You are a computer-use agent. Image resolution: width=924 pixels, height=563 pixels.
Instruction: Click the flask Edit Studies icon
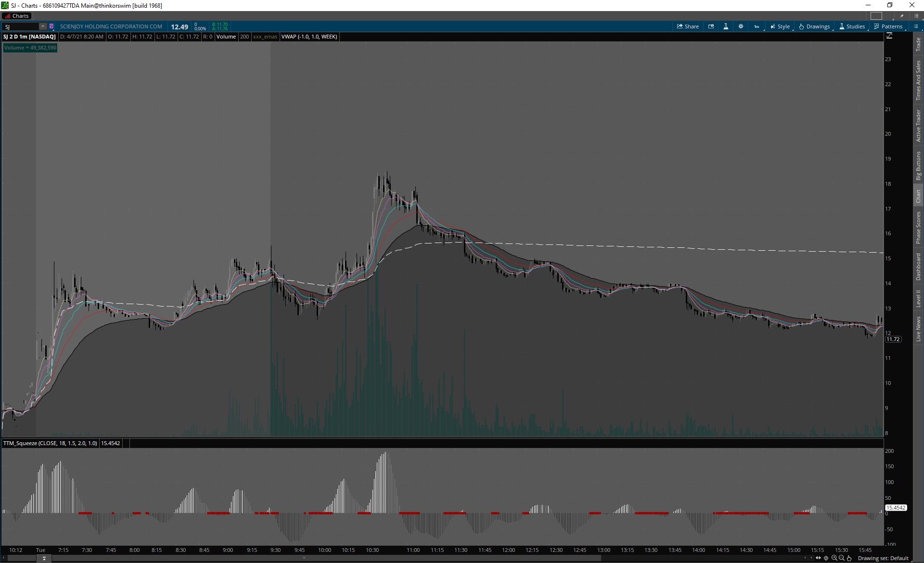point(726,26)
